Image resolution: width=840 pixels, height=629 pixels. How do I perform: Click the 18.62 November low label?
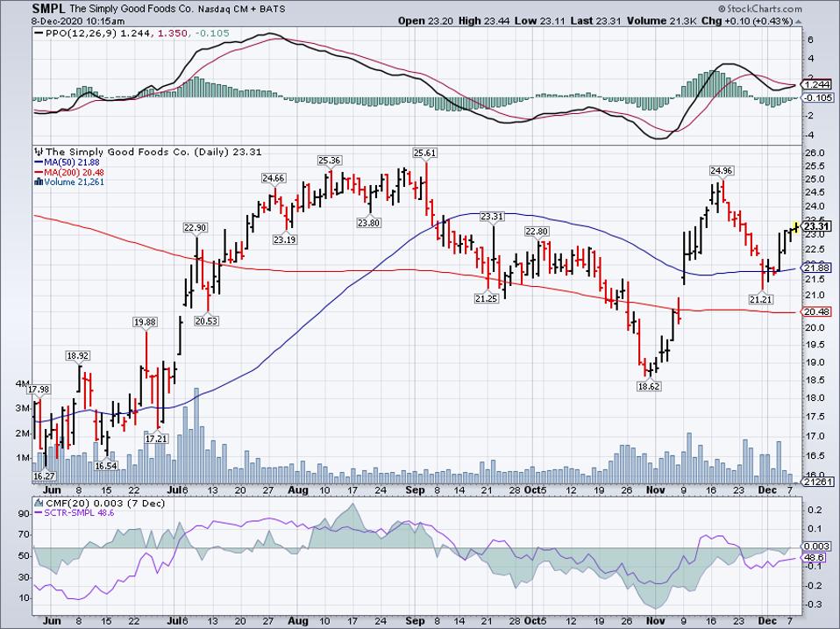coord(648,386)
